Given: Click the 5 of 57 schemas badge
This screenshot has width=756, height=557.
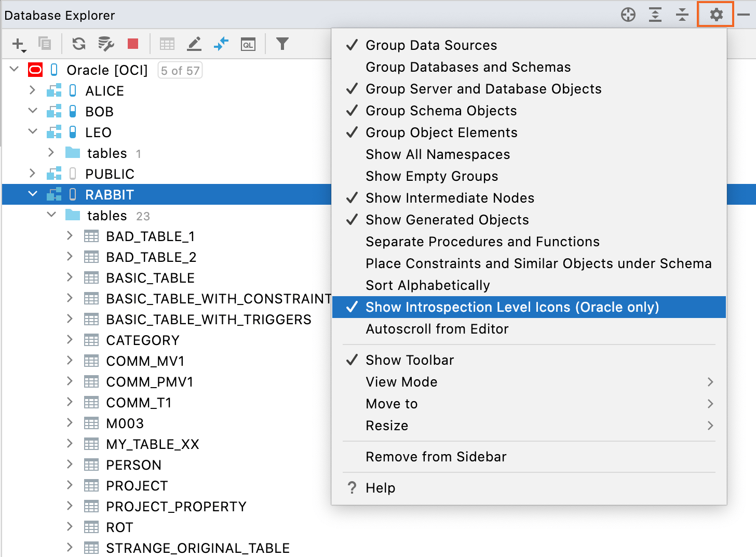Looking at the screenshot, I should pyautogui.click(x=180, y=70).
